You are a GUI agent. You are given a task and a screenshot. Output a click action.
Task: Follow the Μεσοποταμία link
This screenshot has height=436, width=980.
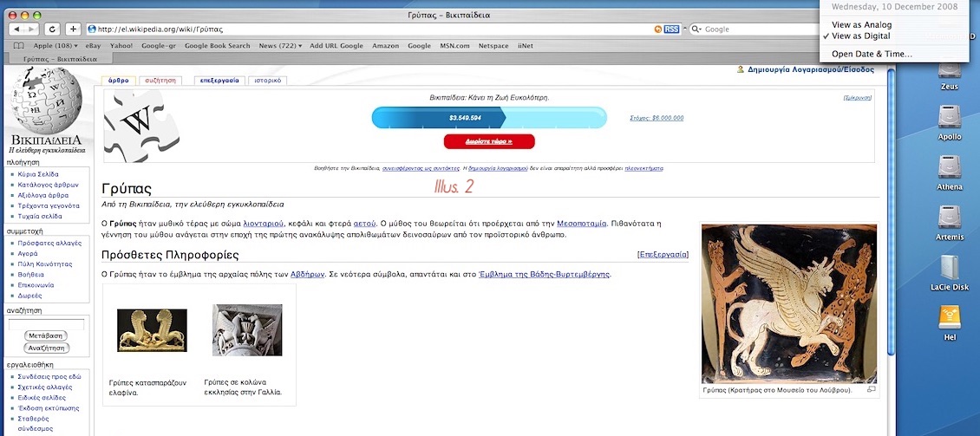(582, 224)
